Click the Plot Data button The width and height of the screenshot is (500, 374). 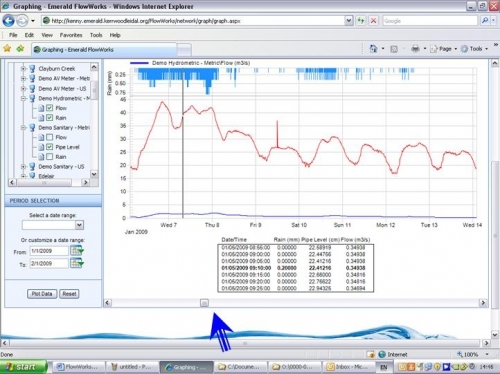pyautogui.click(x=42, y=294)
